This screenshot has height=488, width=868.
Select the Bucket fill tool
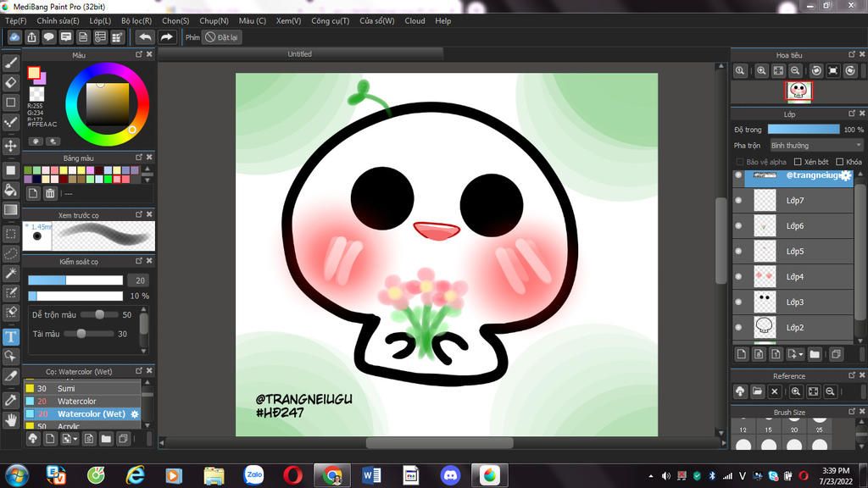(10, 190)
